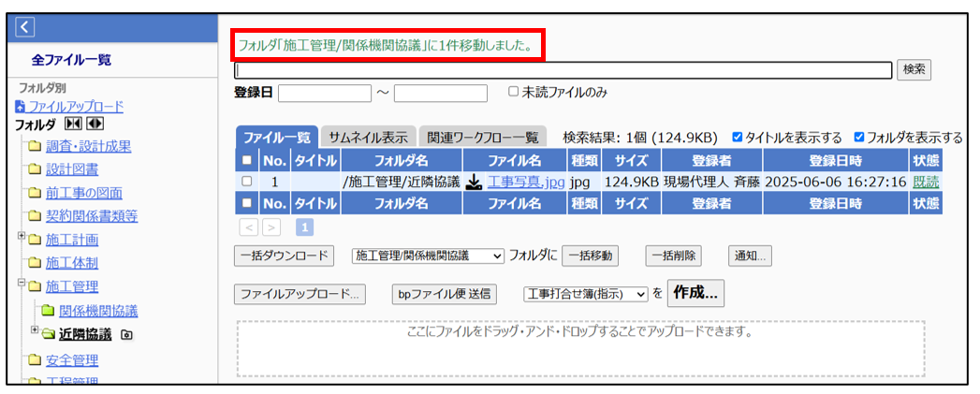The image size is (980, 394).
Task: Toggle the タイトルを表示する checkbox
Action: 738,137
